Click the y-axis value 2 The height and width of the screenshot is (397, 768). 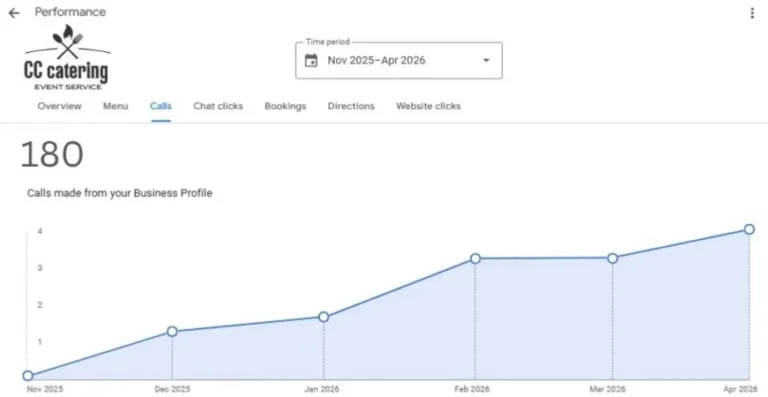40,305
